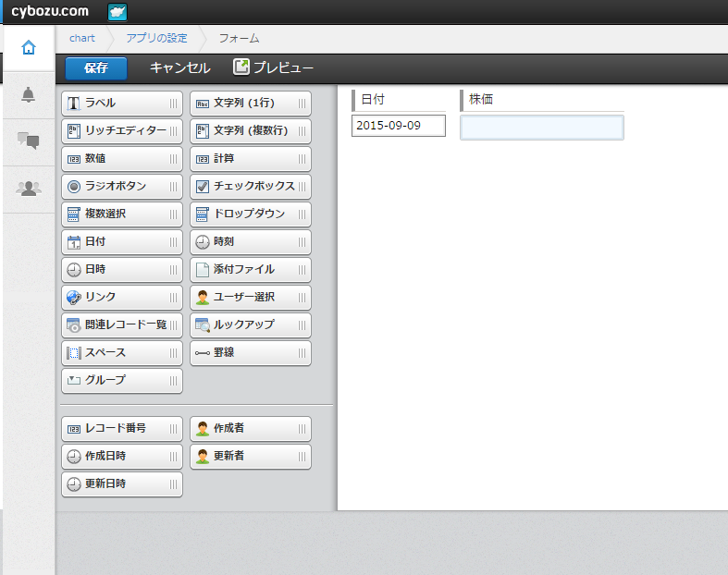
Task: Go to the home portal icon
Action: coord(29,47)
